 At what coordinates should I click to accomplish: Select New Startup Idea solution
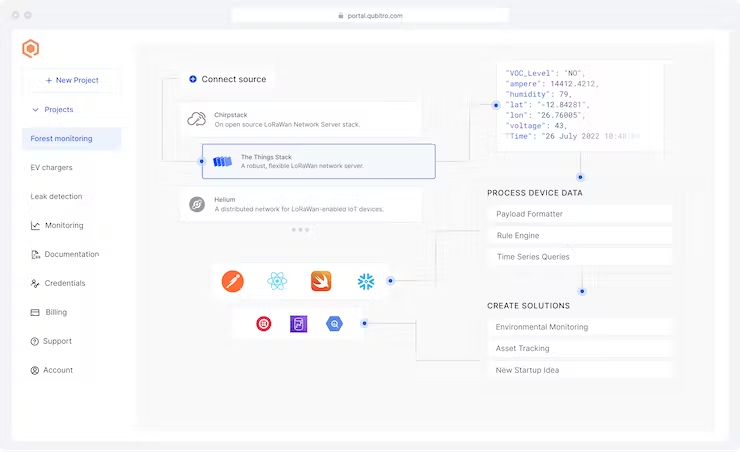[x=580, y=370]
